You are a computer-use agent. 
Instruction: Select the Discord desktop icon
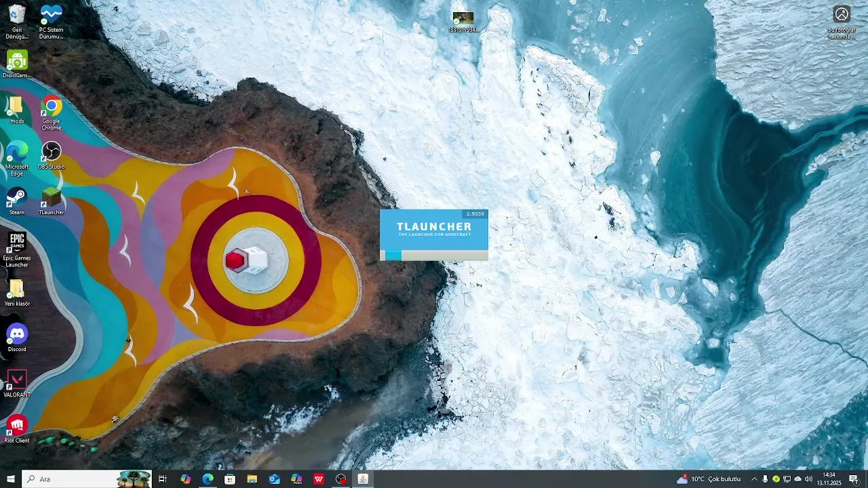[x=17, y=338]
